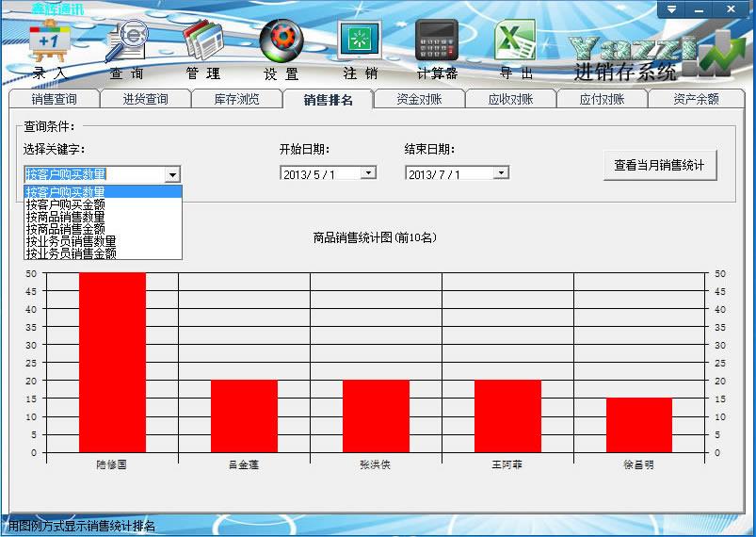Click the axis label 张洪侠
Image resolution: width=756 pixels, height=537 pixels.
tap(376, 464)
